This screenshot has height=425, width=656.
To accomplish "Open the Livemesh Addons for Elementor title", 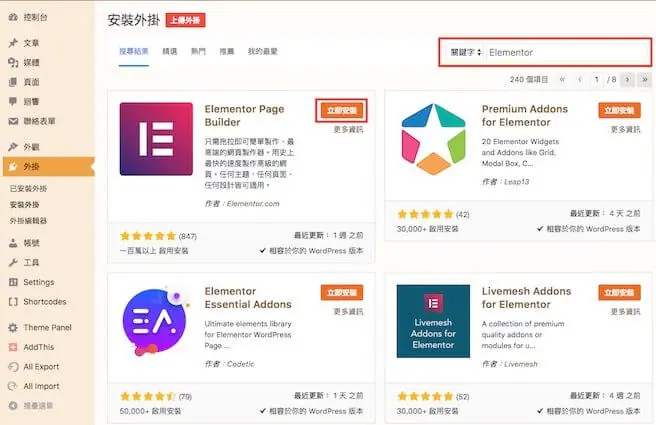I will tap(526, 297).
